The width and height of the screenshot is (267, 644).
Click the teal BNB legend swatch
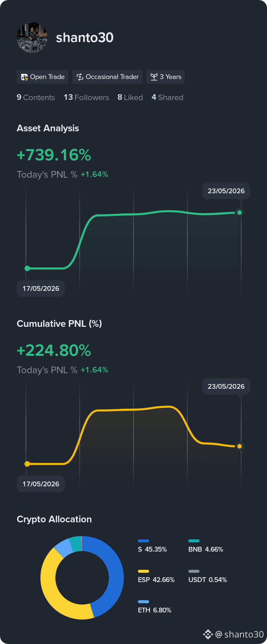(194, 541)
